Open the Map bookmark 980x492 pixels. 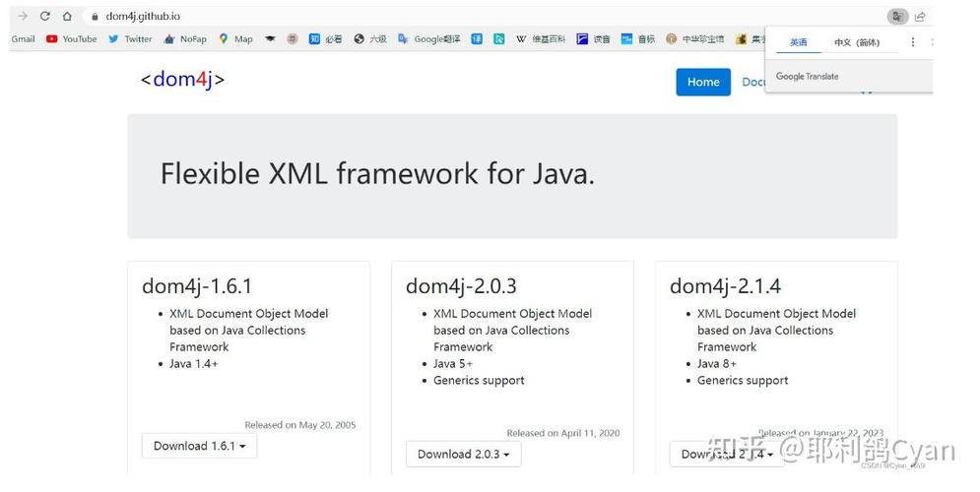click(235, 39)
